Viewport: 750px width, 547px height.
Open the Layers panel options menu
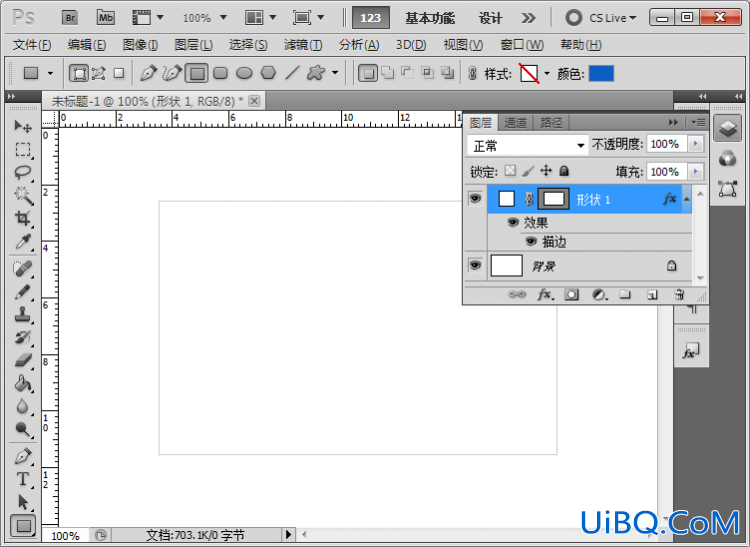(x=698, y=122)
